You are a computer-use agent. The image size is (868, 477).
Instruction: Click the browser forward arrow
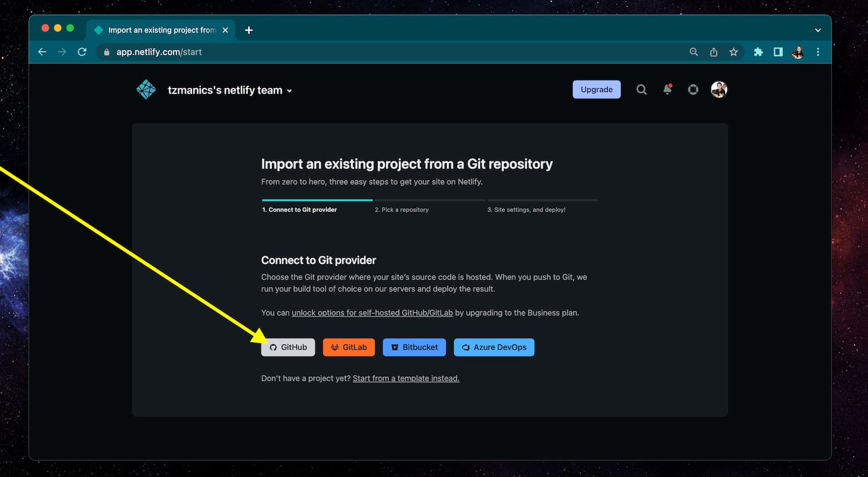click(x=62, y=52)
